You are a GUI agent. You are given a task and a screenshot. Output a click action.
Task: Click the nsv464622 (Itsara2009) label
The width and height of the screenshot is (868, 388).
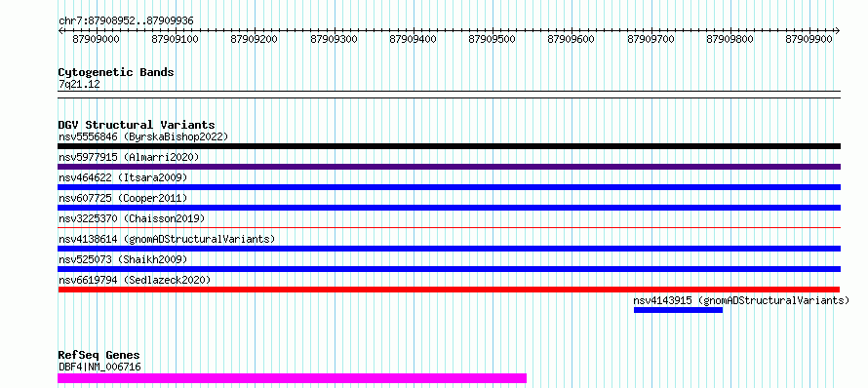(123, 177)
